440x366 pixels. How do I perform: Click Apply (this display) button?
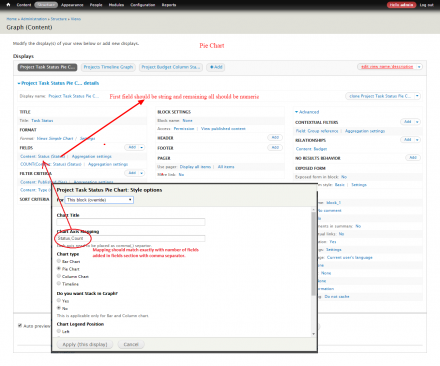pos(85,344)
